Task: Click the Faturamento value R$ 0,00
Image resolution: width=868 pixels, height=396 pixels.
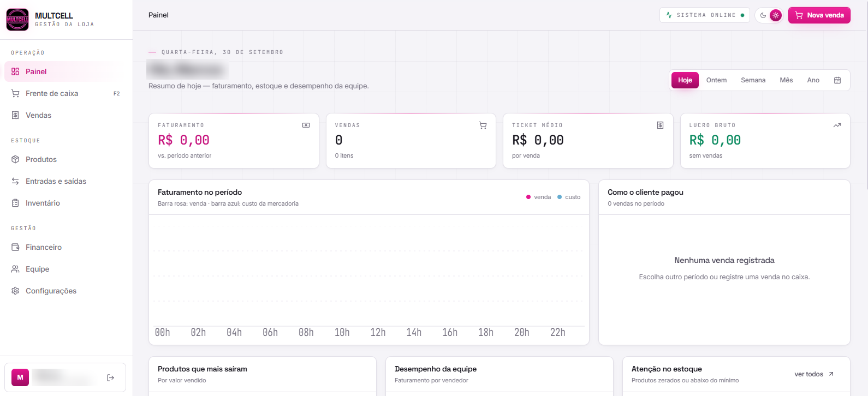Action: (183, 140)
